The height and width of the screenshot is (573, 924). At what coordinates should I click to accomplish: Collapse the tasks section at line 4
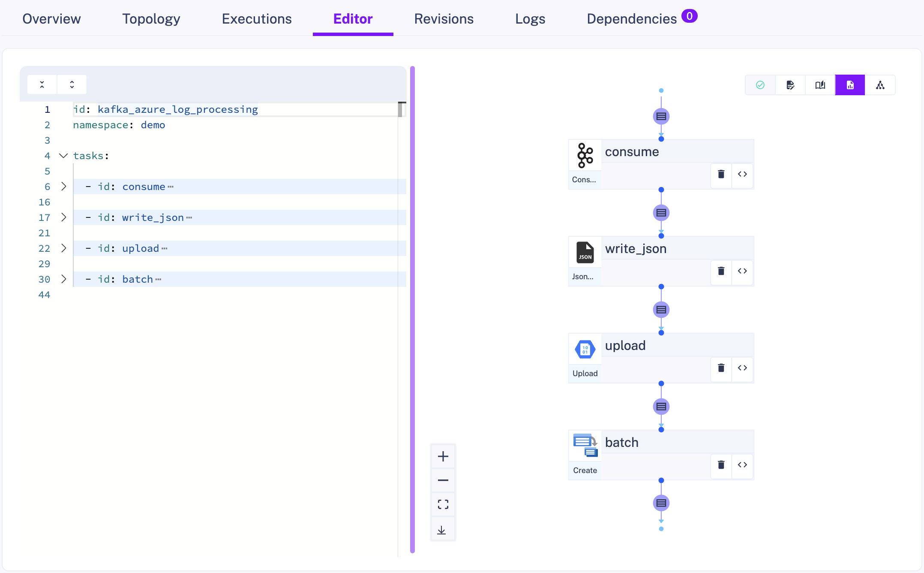[x=63, y=155]
